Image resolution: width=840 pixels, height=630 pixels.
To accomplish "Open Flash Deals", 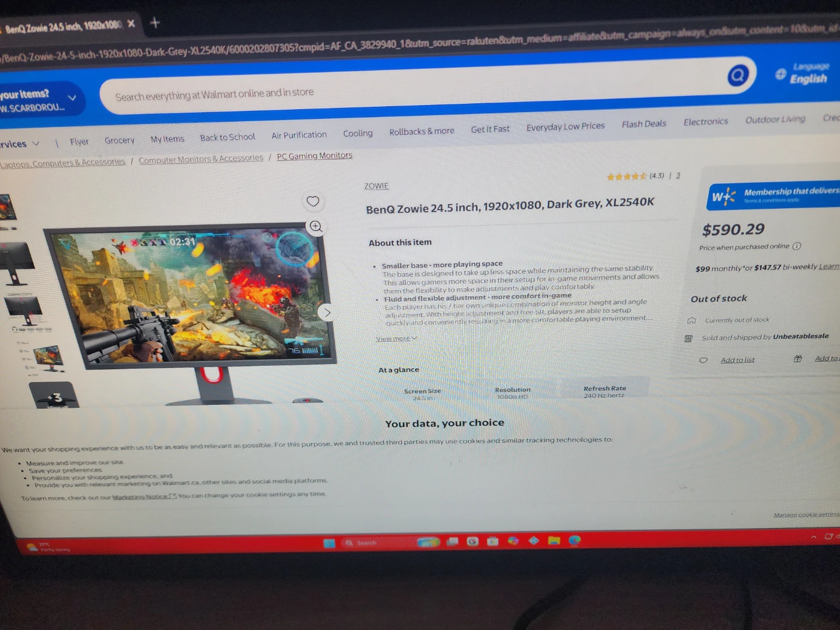I will tap(644, 124).
